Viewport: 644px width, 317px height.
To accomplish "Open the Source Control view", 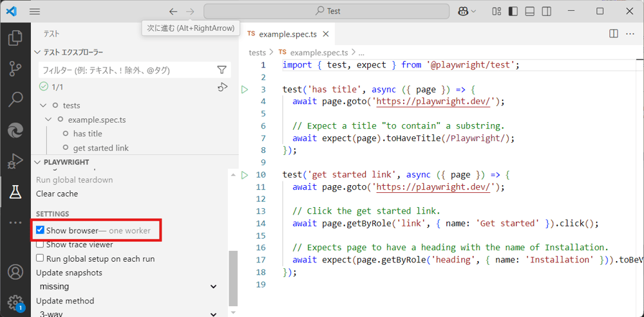I will [x=15, y=69].
